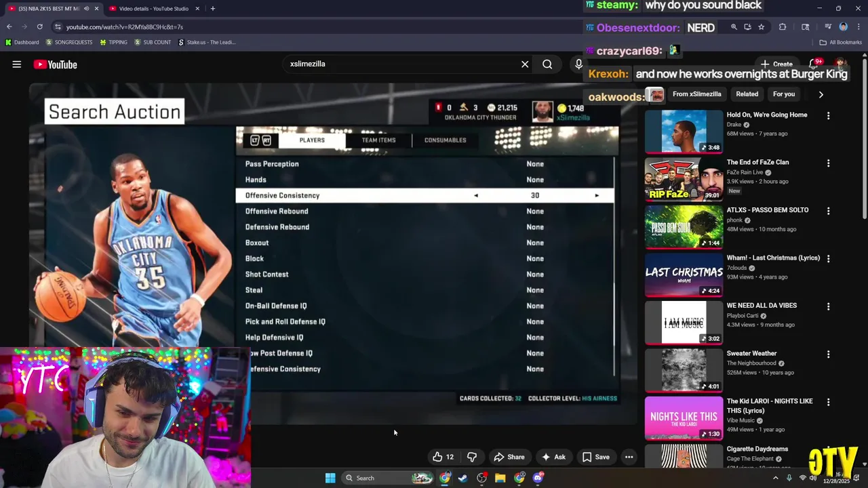Open options for Wham! - Last Christmas

point(828,259)
